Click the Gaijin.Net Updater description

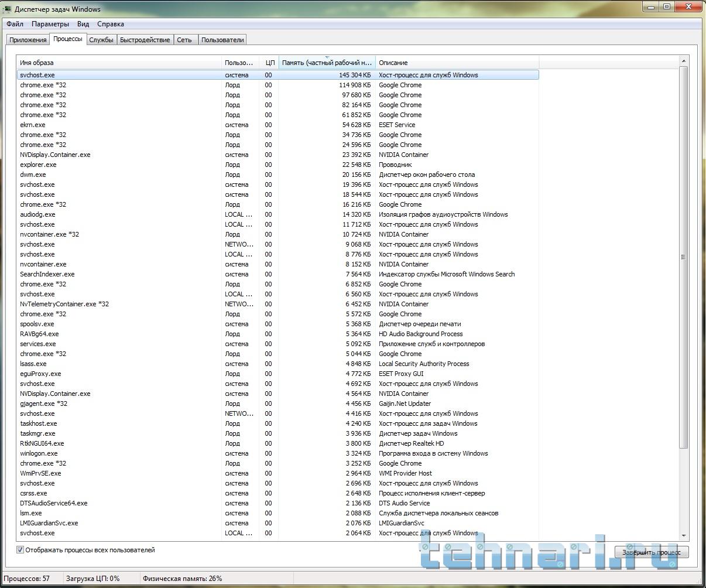(405, 404)
